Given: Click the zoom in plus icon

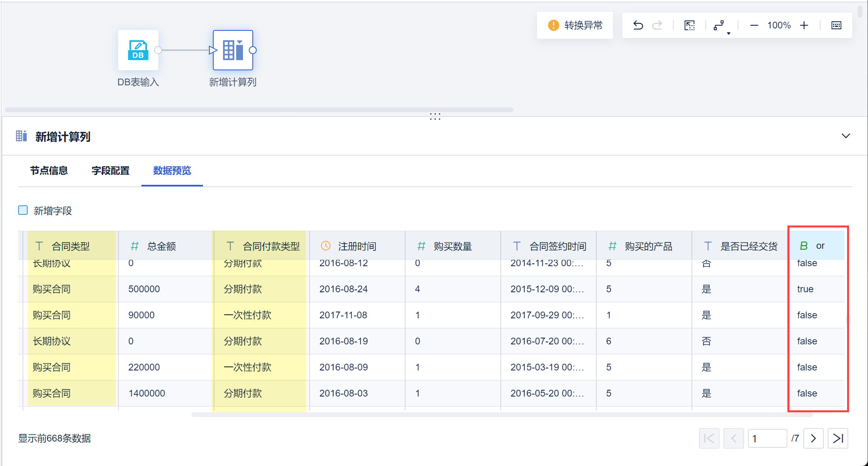Looking at the screenshot, I should click(x=804, y=25).
